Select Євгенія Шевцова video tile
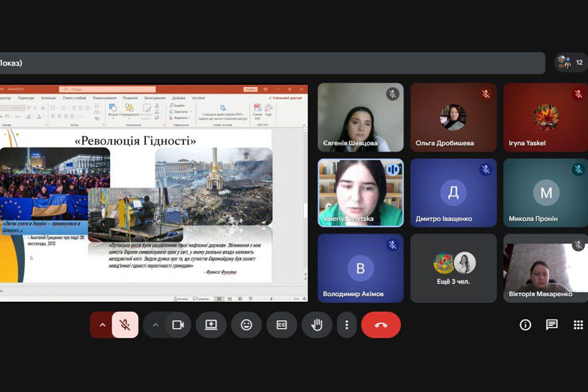This screenshot has height=392, width=588. 361,118
